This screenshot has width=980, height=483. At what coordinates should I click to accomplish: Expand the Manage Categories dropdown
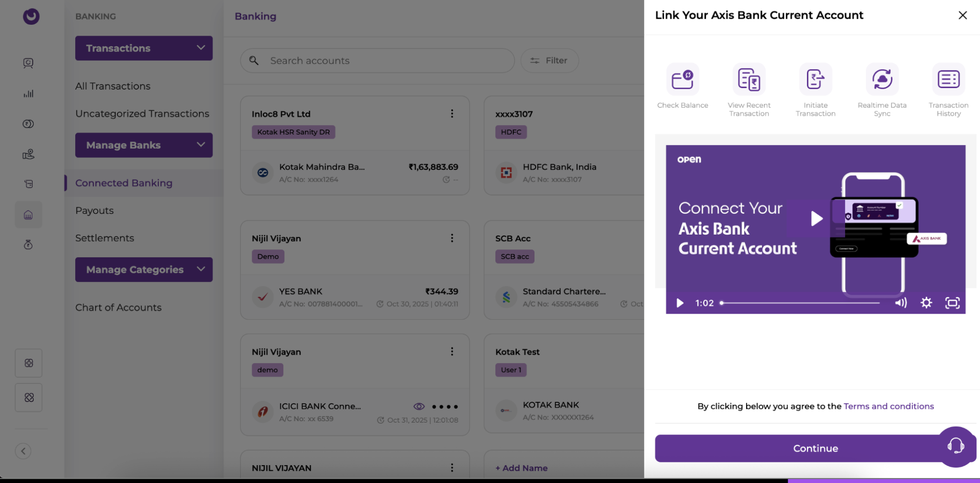(x=144, y=270)
